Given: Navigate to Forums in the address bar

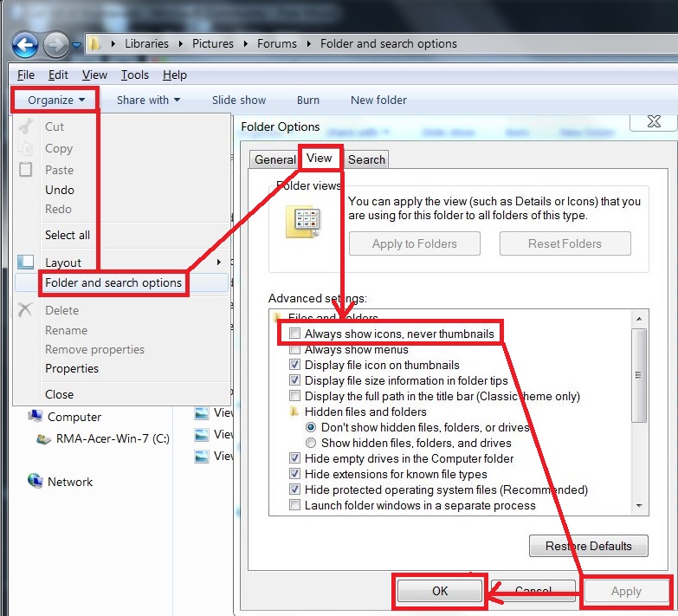Looking at the screenshot, I should point(277,43).
